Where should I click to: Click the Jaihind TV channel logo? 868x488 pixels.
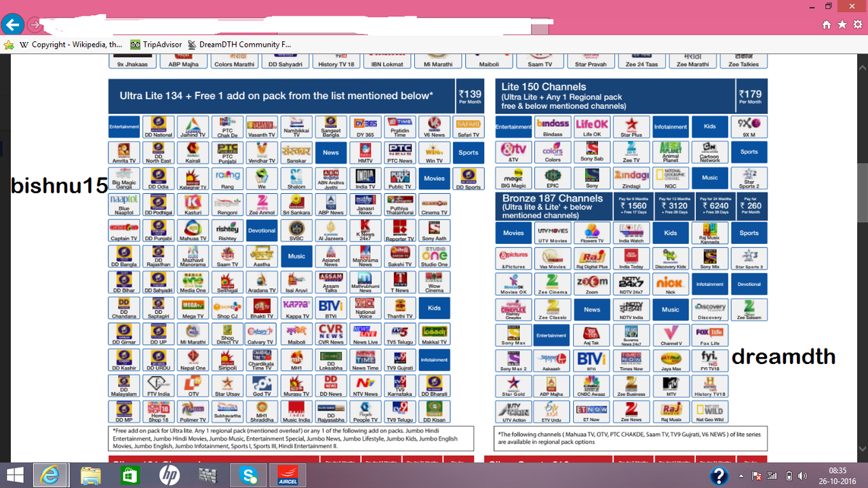(x=193, y=127)
